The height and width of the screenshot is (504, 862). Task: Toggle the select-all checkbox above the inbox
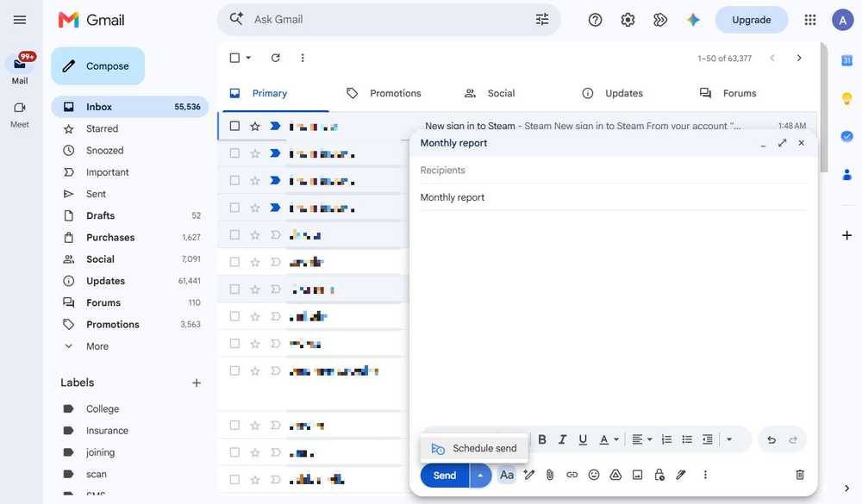[x=234, y=58]
